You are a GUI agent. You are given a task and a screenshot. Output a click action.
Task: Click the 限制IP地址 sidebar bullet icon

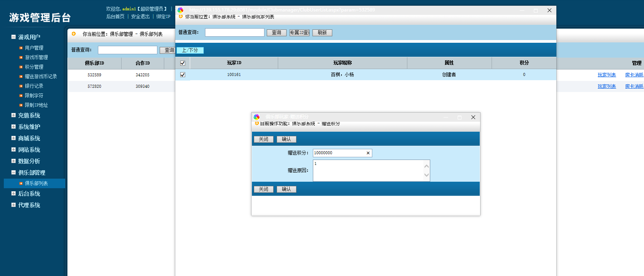[21, 105]
